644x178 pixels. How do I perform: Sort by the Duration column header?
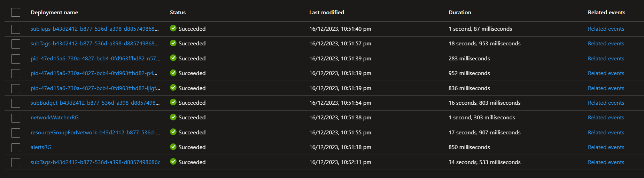click(460, 13)
